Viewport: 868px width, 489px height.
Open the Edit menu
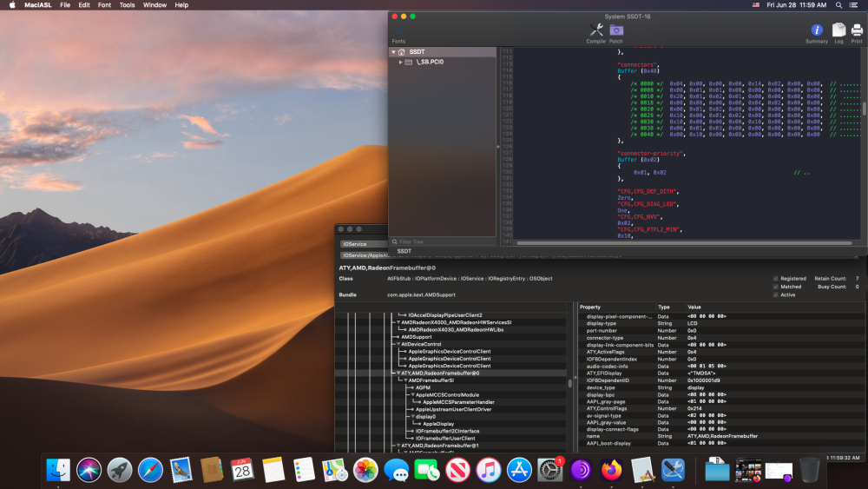(84, 5)
